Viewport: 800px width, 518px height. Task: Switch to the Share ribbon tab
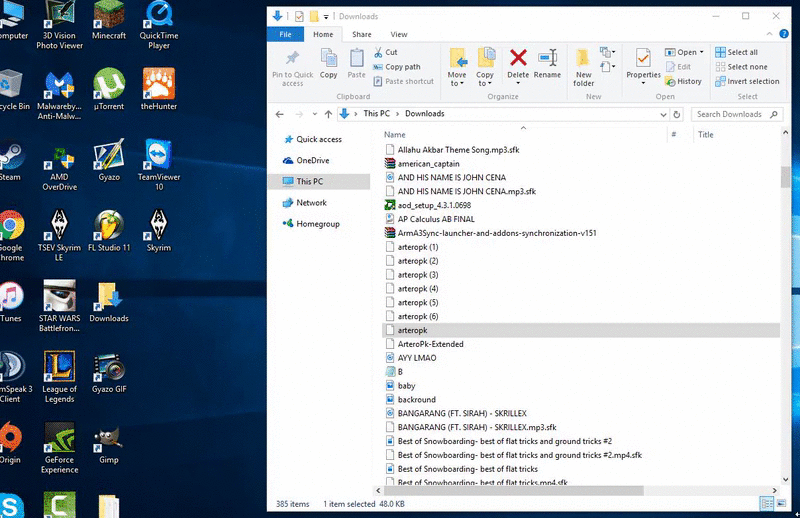coord(362,34)
